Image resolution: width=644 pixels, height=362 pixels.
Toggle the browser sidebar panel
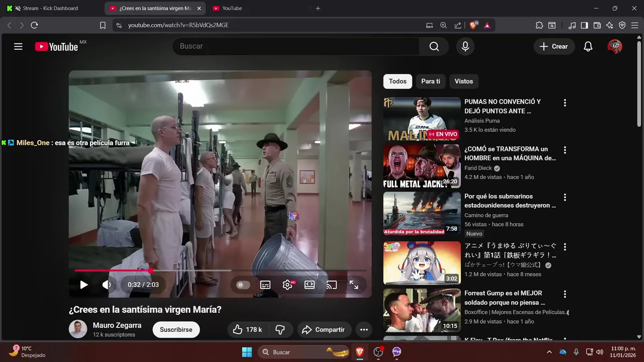pos(584,25)
